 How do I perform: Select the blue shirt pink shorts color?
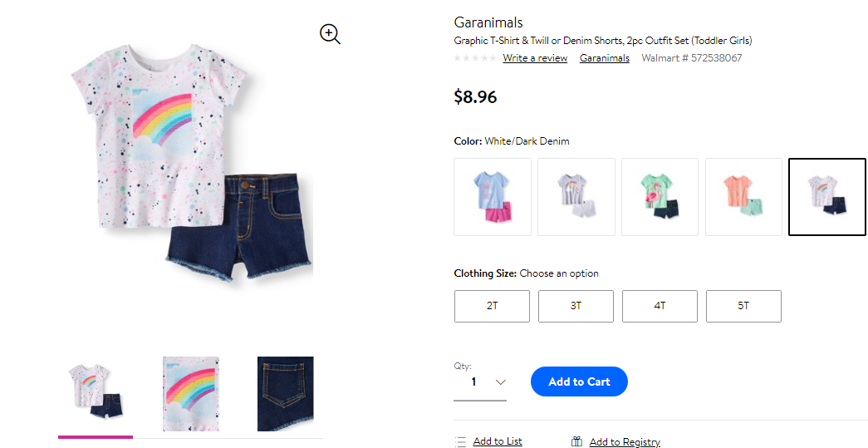[492, 197]
